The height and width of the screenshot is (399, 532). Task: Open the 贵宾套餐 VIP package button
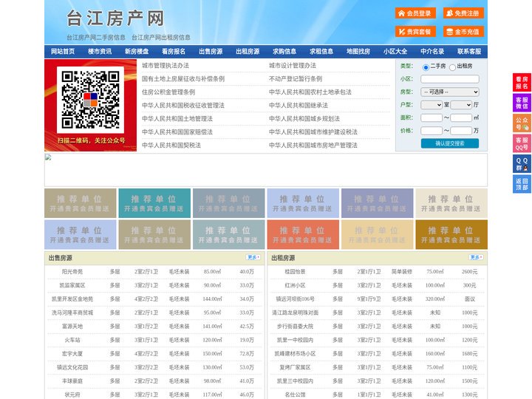coord(415,32)
